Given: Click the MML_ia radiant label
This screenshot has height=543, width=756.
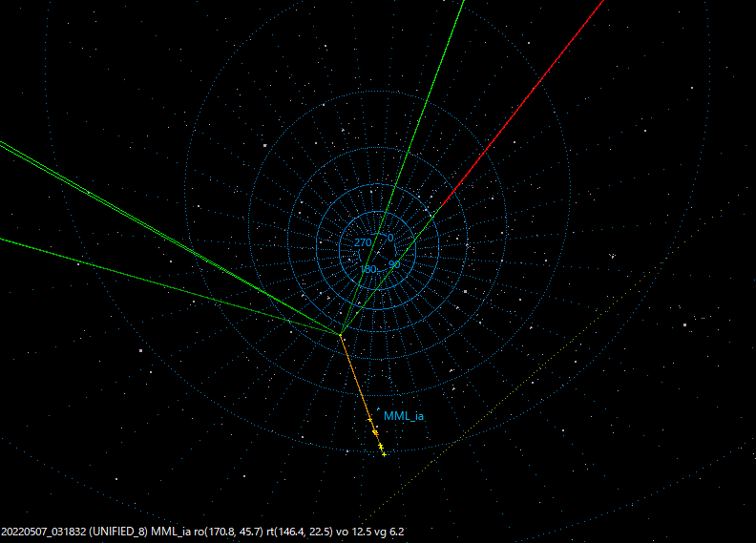Looking at the screenshot, I should 404,416.
